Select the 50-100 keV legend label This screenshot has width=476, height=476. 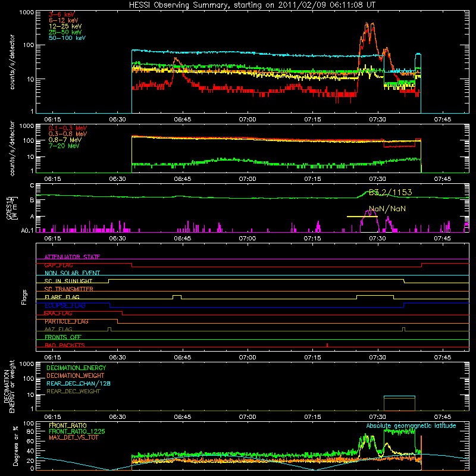click(67, 38)
